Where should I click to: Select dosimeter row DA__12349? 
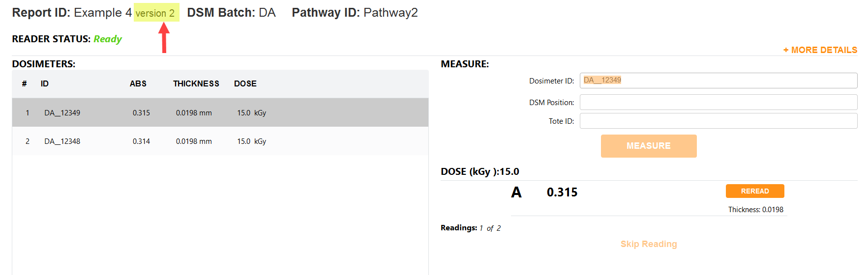pyautogui.click(x=220, y=112)
